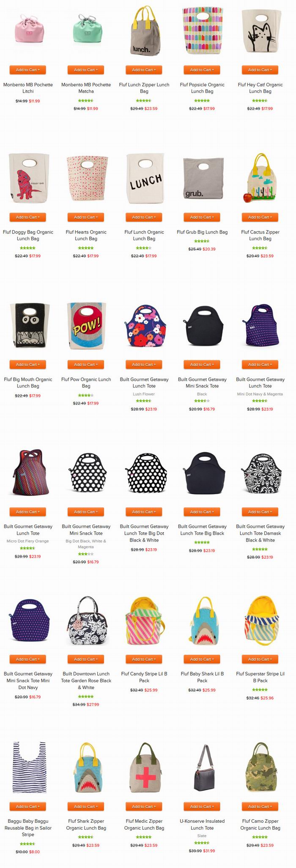Add Fluf Big Mouth Organic Lunch Bag to cart
The height and width of the screenshot is (868, 296).
coord(28,364)
